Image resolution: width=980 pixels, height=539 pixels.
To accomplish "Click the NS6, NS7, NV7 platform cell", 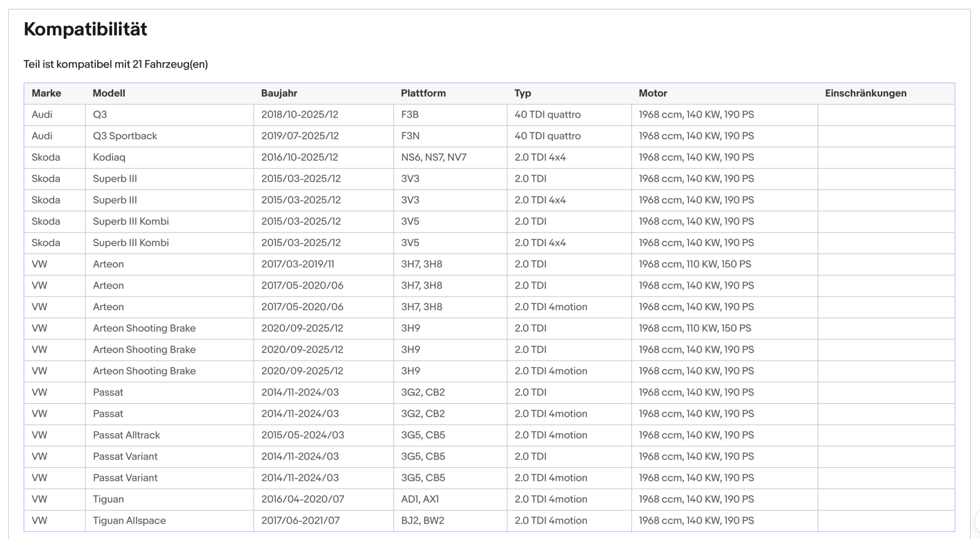I will pyautogui.click(x=450, y=157).
